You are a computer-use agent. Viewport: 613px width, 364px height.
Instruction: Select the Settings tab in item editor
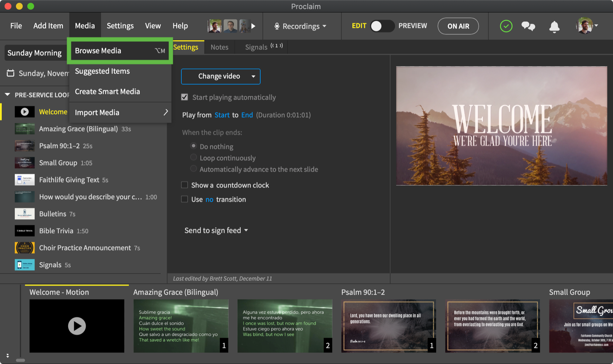[186, 47]
